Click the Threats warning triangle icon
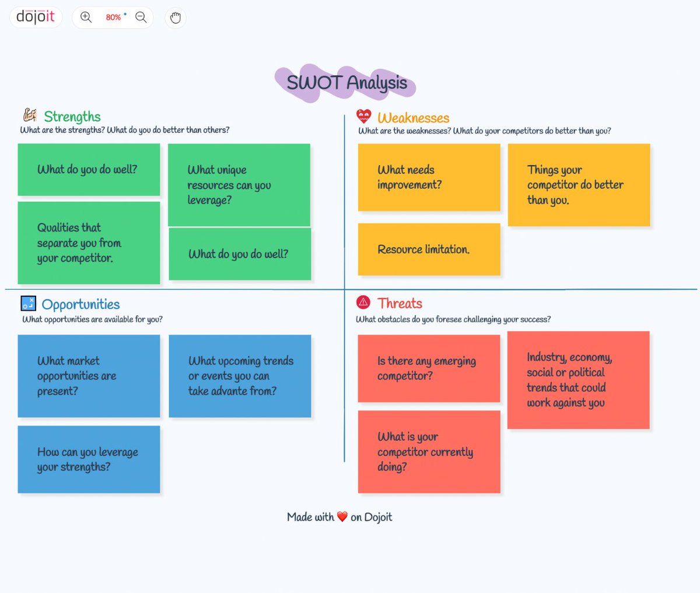Image resolution: width=700 pixels, height=593 pixels. (363, 302)
